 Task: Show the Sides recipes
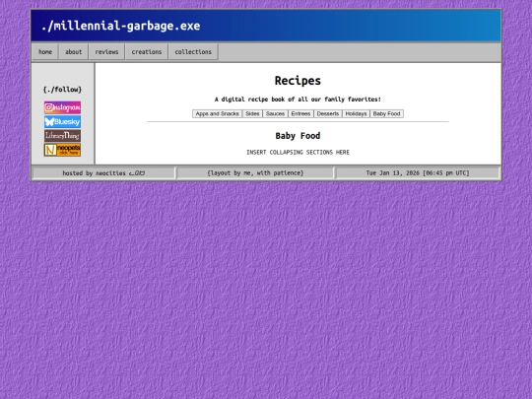[x=252, y=113]
